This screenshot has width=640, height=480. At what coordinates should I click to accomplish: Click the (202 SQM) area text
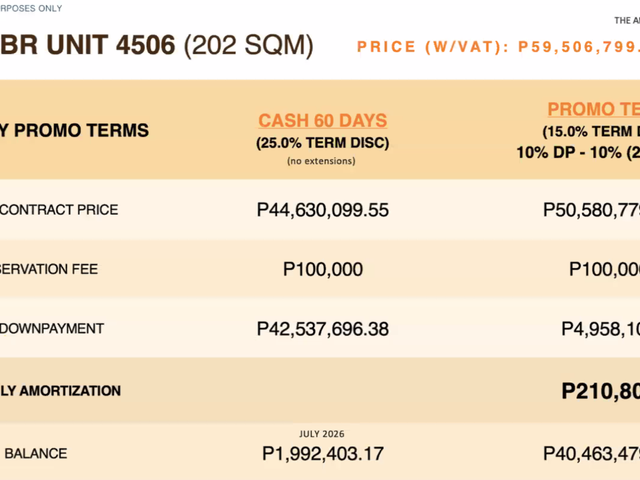coord(249,45)
